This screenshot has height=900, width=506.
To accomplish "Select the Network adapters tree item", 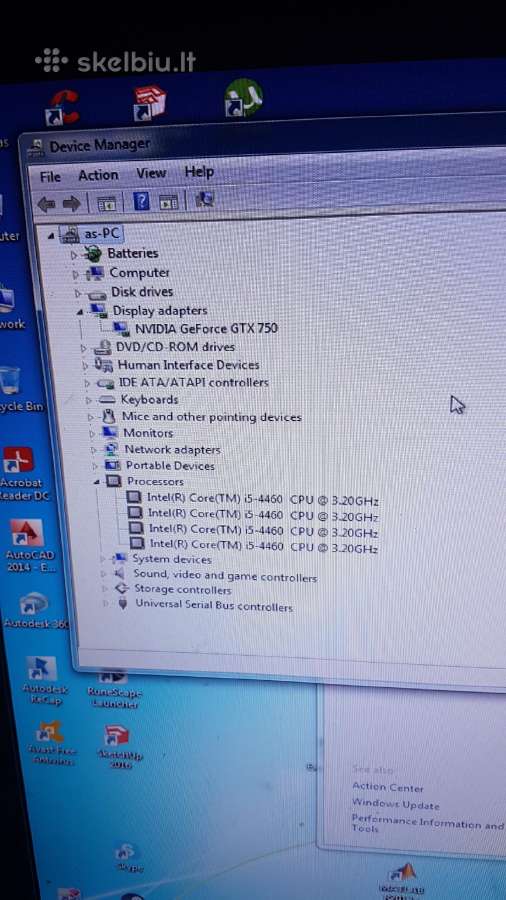I will coord(173,449).
